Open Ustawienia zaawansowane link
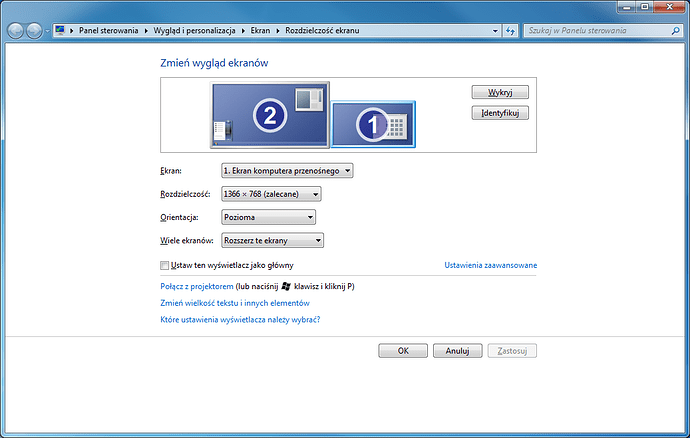Image resolution: width=690 pixels, height=438 pixels. (490, 265)
